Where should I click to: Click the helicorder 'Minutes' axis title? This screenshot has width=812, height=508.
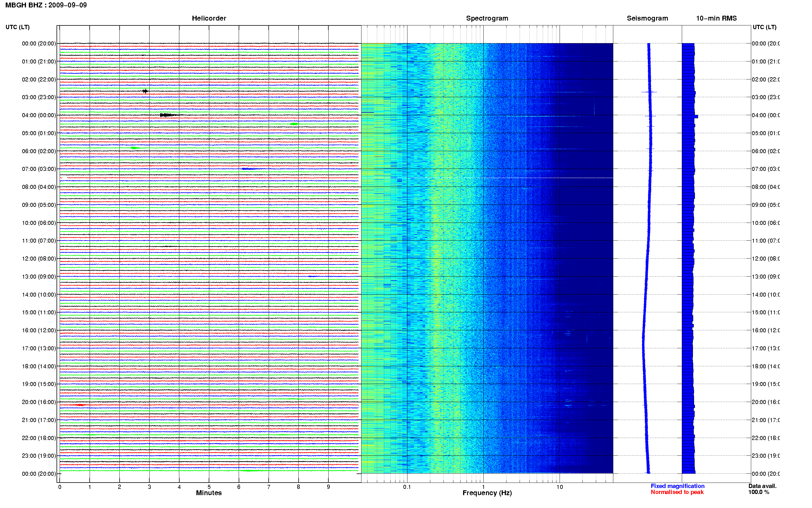pyautogui.click(x=209, y=493)
